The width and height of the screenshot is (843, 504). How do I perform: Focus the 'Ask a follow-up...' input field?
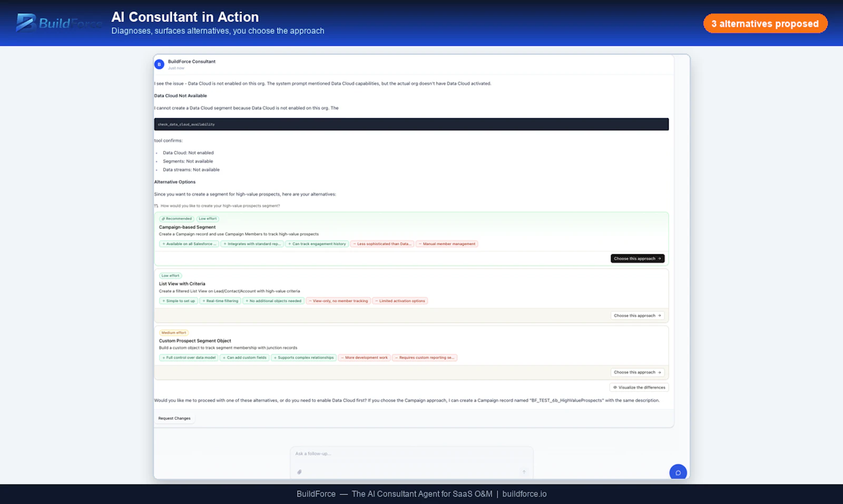pos(411,453)
